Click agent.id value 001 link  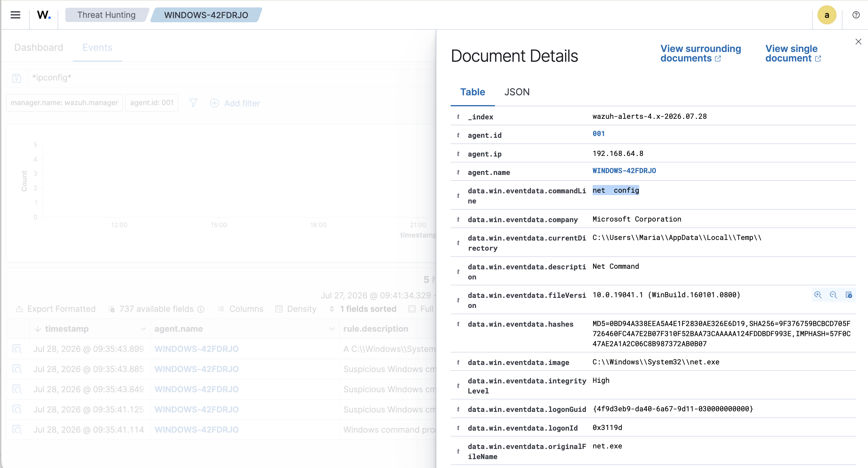[x=599, y=133]
